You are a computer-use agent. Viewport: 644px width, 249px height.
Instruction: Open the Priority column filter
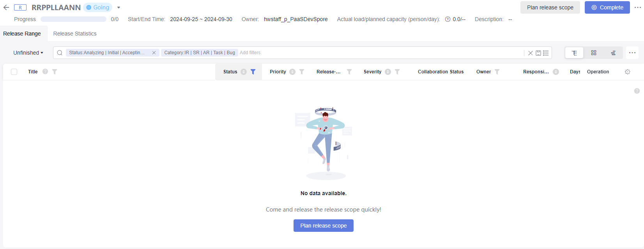click(302, 72)
